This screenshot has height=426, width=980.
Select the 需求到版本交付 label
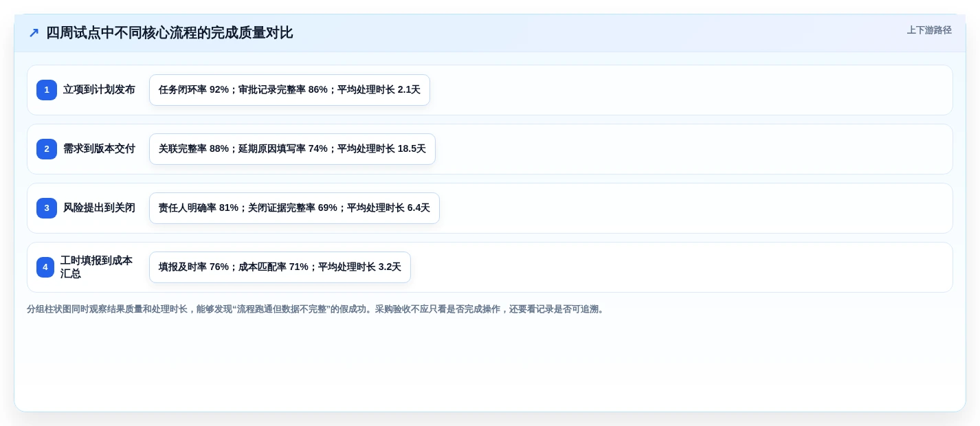99,149
